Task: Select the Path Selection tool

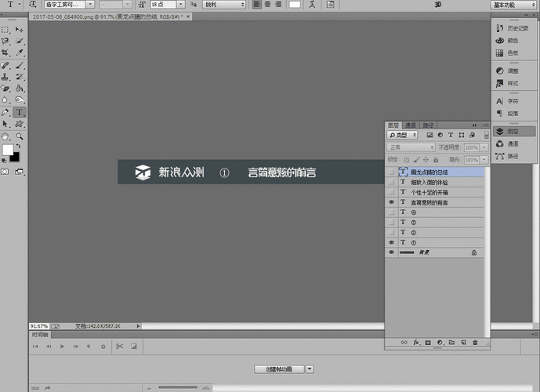Action: click(5, 124)
